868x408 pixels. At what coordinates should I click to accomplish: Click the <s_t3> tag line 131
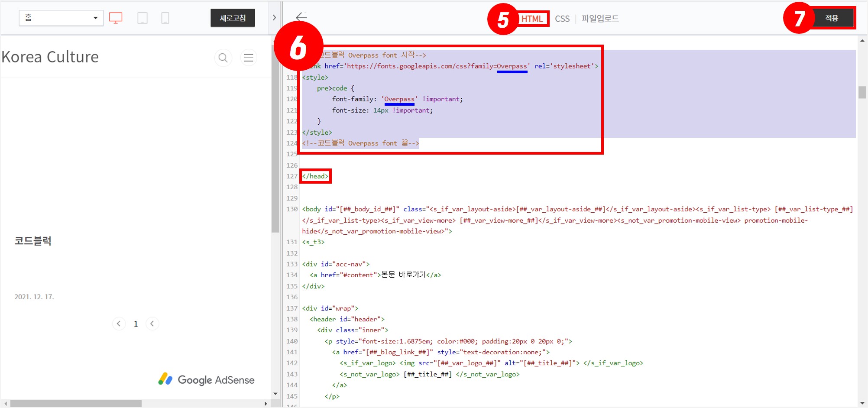point(313,242)
